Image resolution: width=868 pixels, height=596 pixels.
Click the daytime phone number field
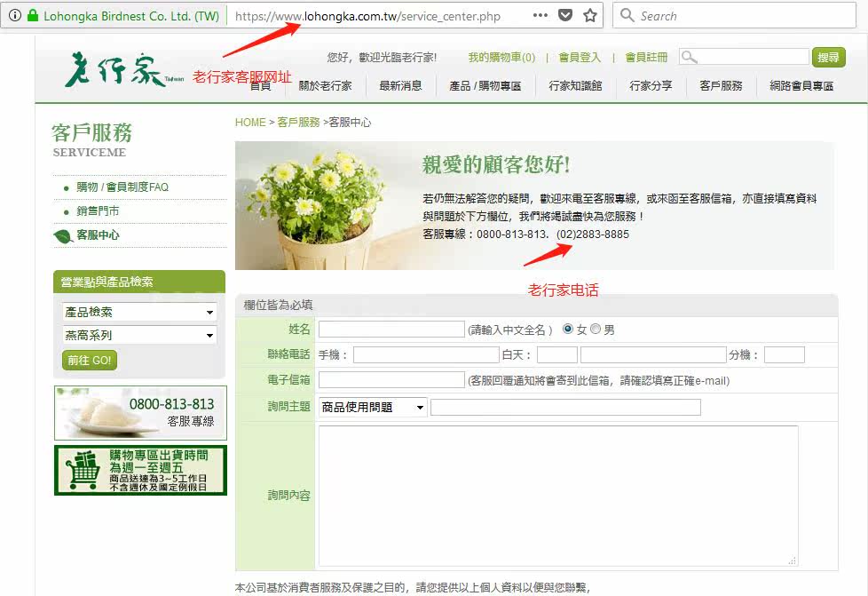(653, 355)
